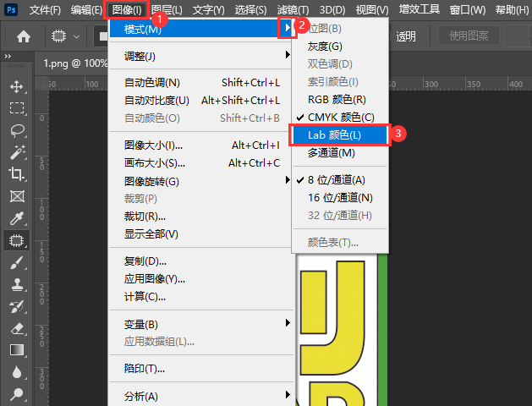Select the Gradient tool
This screenshot has height=406, width=532.
click(x=17, y=350)
